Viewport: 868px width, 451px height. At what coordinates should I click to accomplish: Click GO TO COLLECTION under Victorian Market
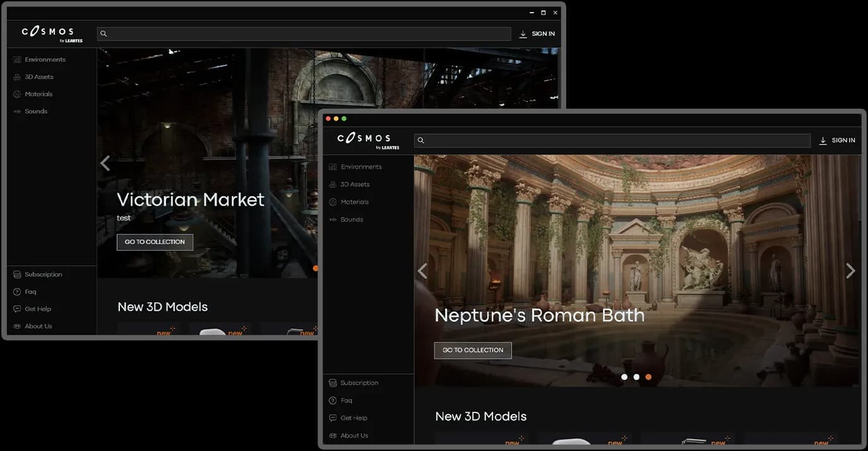click(x=155, y=242)
